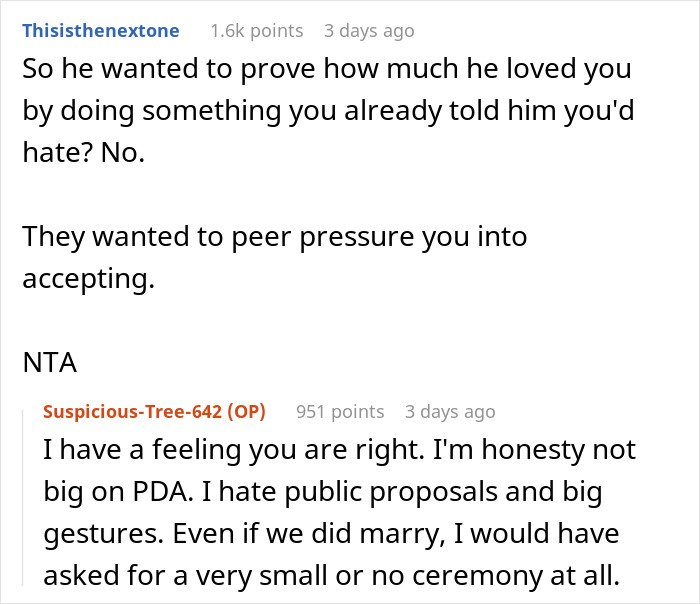This screenshot has height=604, width=700.
Task: Click the top comment's '3 days ago' timestamp
Action: 368,31
